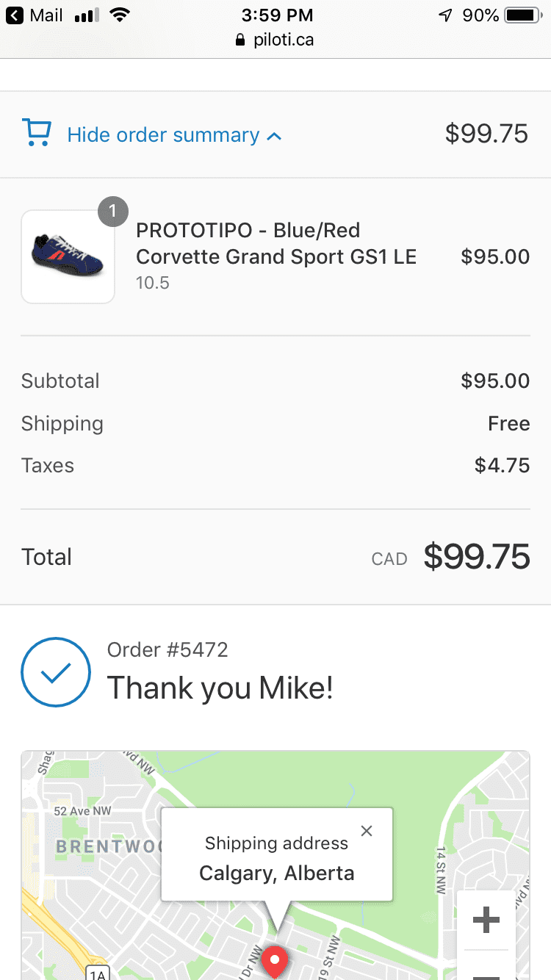Click the shopping cart icon
This screenshot has height=980, width=551.
pos(37,133)
